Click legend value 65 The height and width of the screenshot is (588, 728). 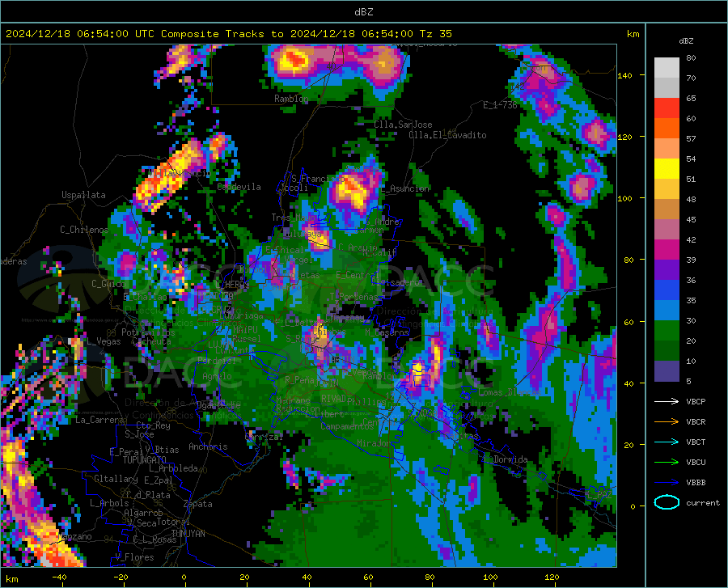[x=691, y=99]
